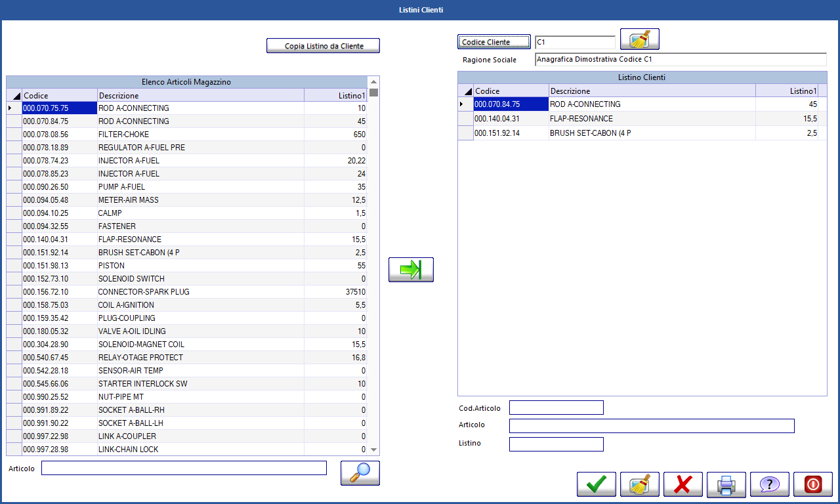Screen dimensions: 840x504
Task: Select the SENSOR-AIR TEMP row
Action: [x=187, y=371]
